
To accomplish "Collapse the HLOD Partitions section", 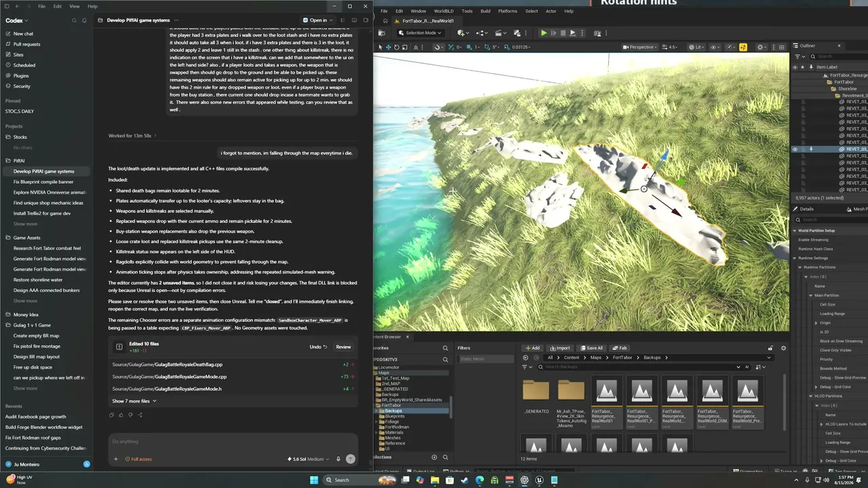I will point(811,396).
